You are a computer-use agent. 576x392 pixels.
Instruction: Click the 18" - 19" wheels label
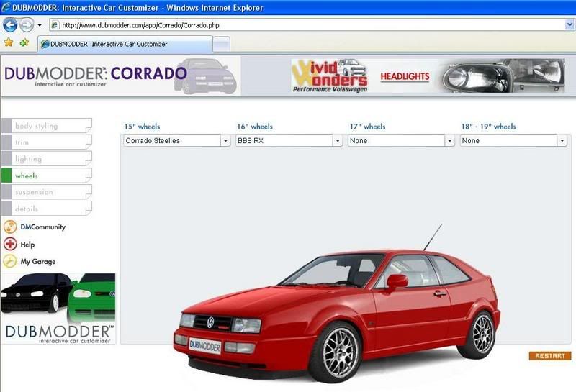[x=489, y=127]
